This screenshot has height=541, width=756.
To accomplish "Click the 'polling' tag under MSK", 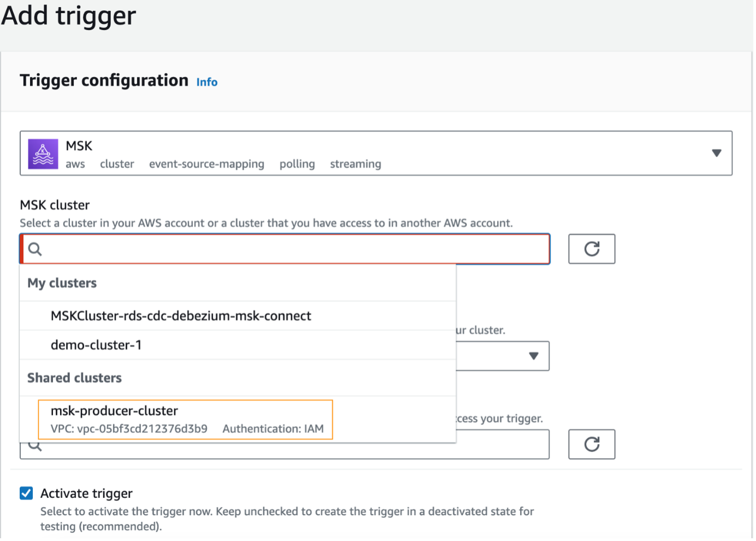I will [297, 164].
